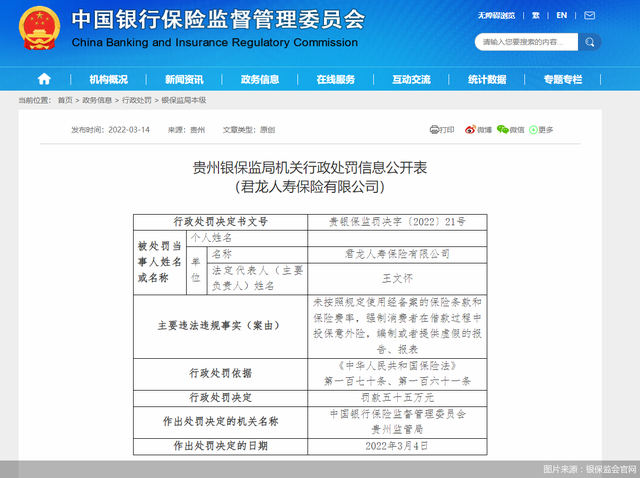Click the national emblem logo
The height and width of the screenshot is (478, 640).
click(x=39, y=29)
